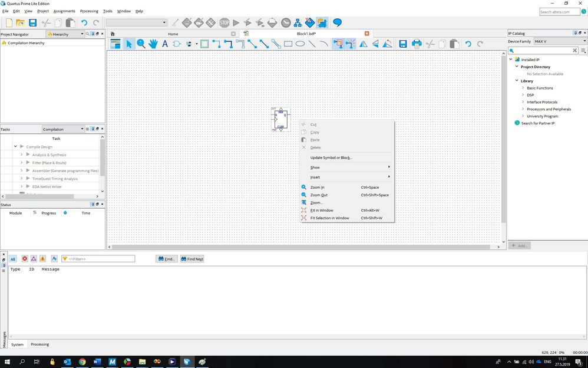Expand the Basic Functions library node
588x368 pixels.
click(x=523, y=88)
